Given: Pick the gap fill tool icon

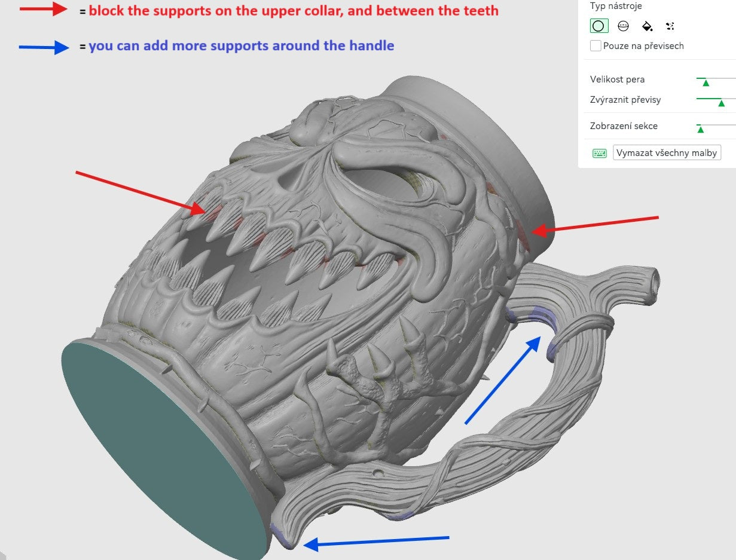Looking at the screenshot, I should coord(670,26).
